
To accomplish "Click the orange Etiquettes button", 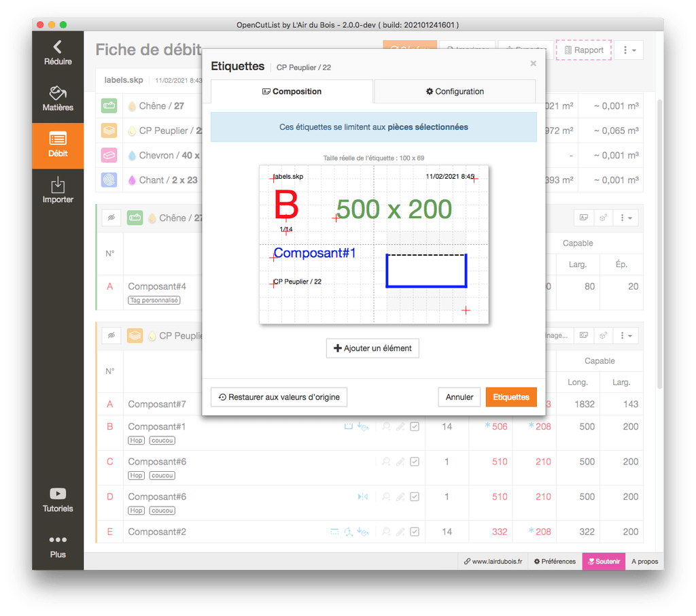I will (x=511, y=397).
